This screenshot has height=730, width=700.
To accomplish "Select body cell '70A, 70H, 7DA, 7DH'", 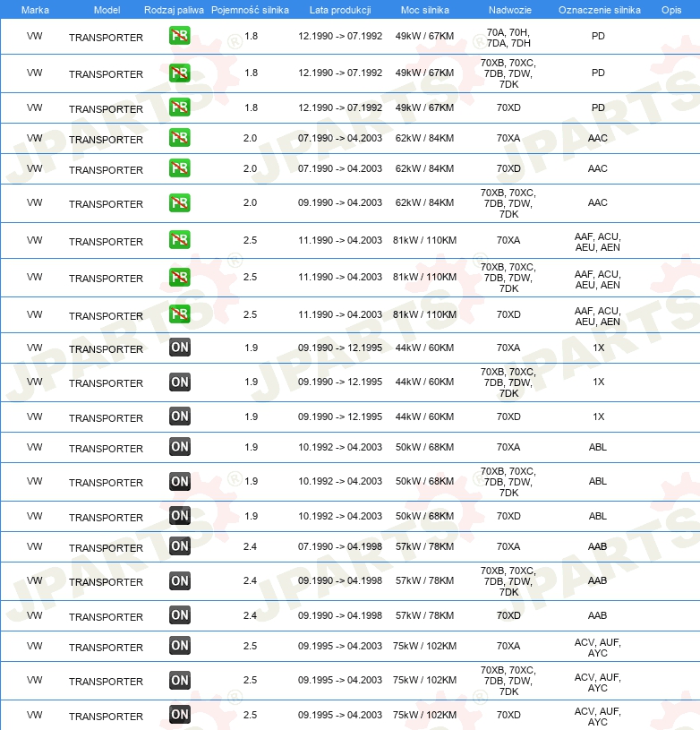I will click(x=508, y=38).
